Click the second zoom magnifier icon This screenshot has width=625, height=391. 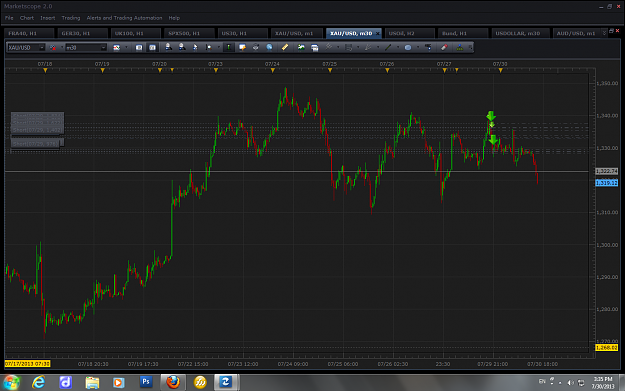pos(182,47)
